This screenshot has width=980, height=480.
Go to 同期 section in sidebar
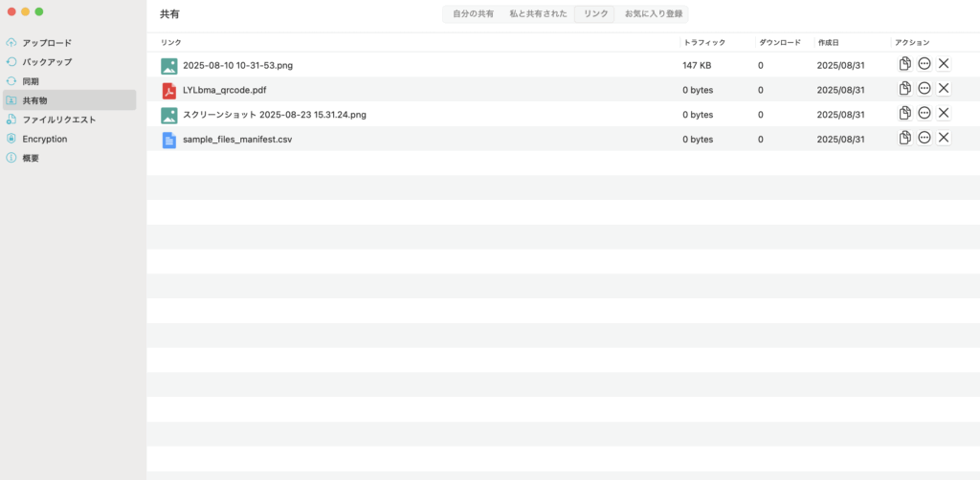click(31, 81)
